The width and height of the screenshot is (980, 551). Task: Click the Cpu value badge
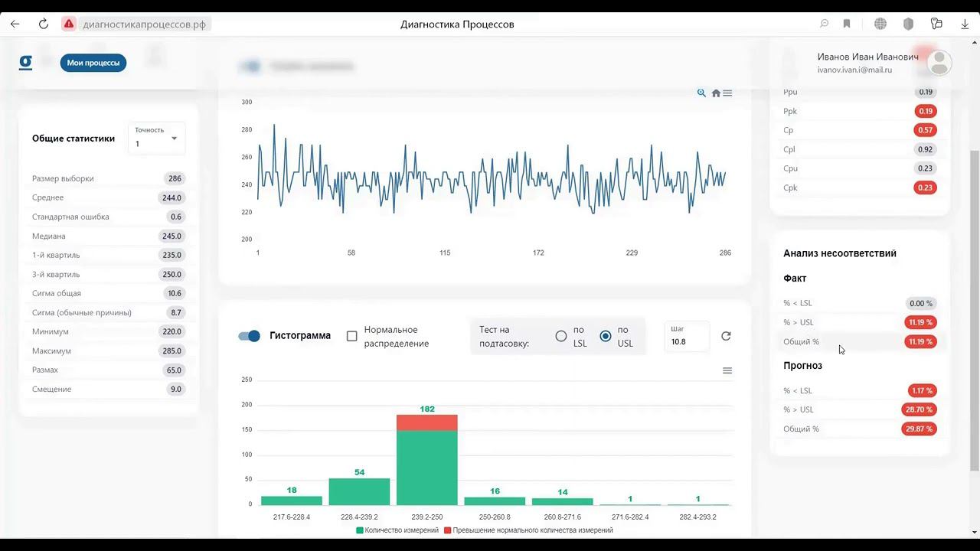[926, 168]
